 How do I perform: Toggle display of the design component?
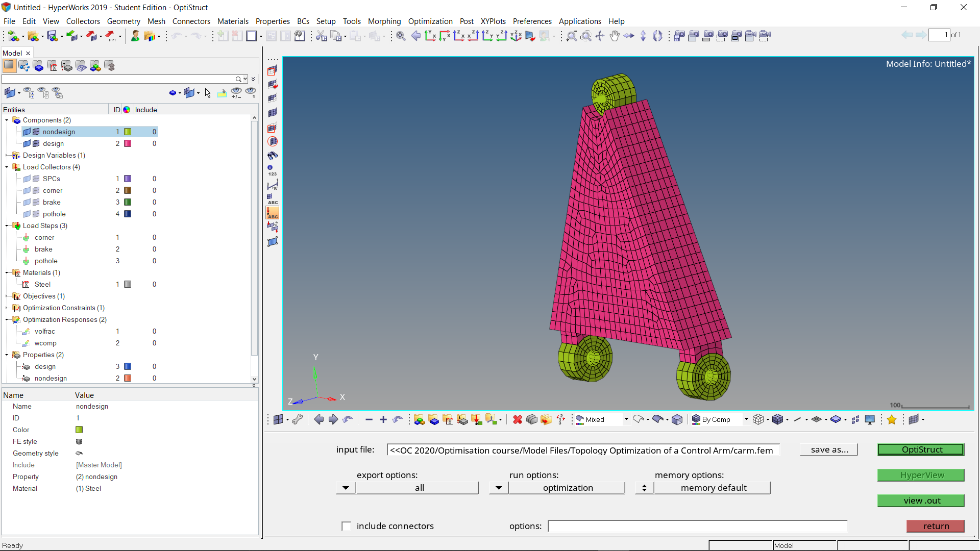pyautogui.click(x=27, y=143)
